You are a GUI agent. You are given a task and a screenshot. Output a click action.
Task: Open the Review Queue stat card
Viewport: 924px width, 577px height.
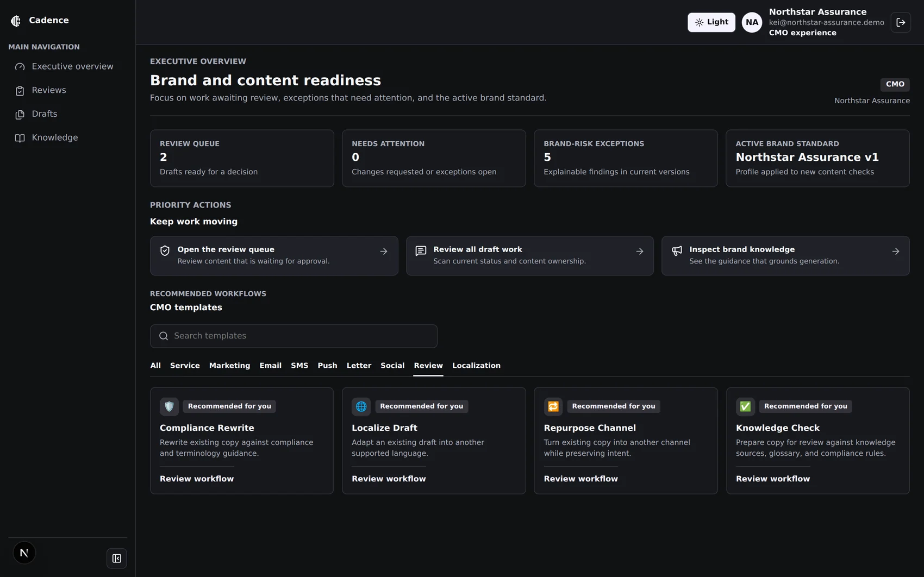click(x=242, y=158)
